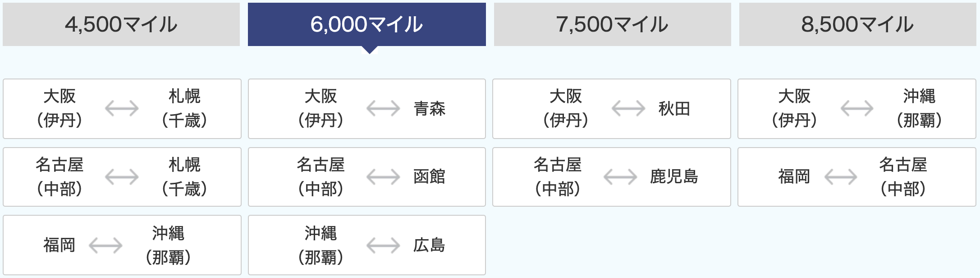Screen dimensions: 980x278
Task: Click the arrow icon between 大阪(伊丹) and 秋田
Action: pos(628,109)
